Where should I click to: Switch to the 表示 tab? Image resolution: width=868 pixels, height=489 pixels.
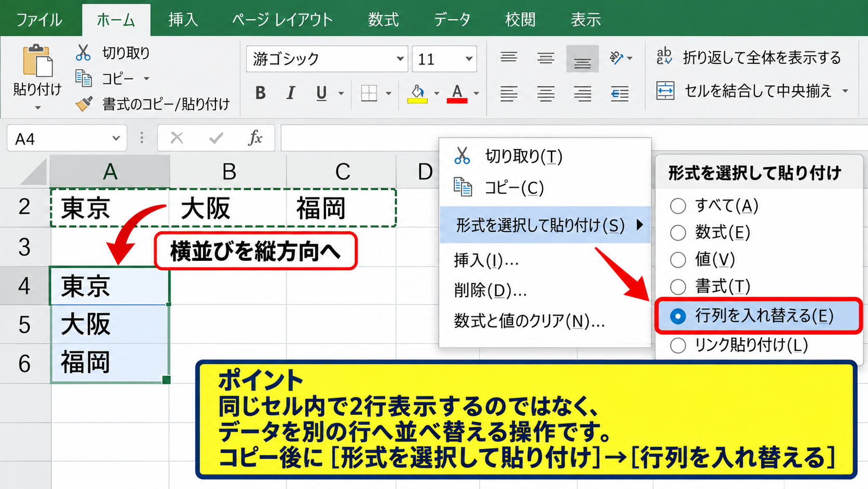586,20
